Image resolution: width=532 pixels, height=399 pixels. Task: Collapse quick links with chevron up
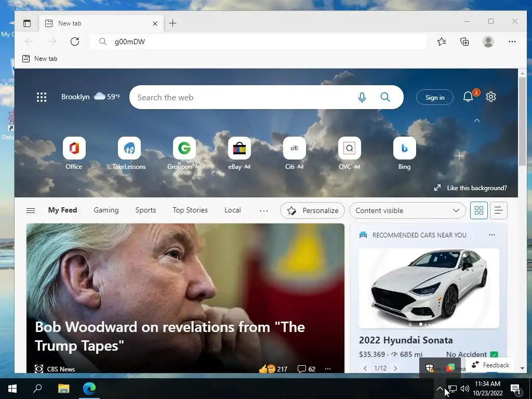point(477,121)
